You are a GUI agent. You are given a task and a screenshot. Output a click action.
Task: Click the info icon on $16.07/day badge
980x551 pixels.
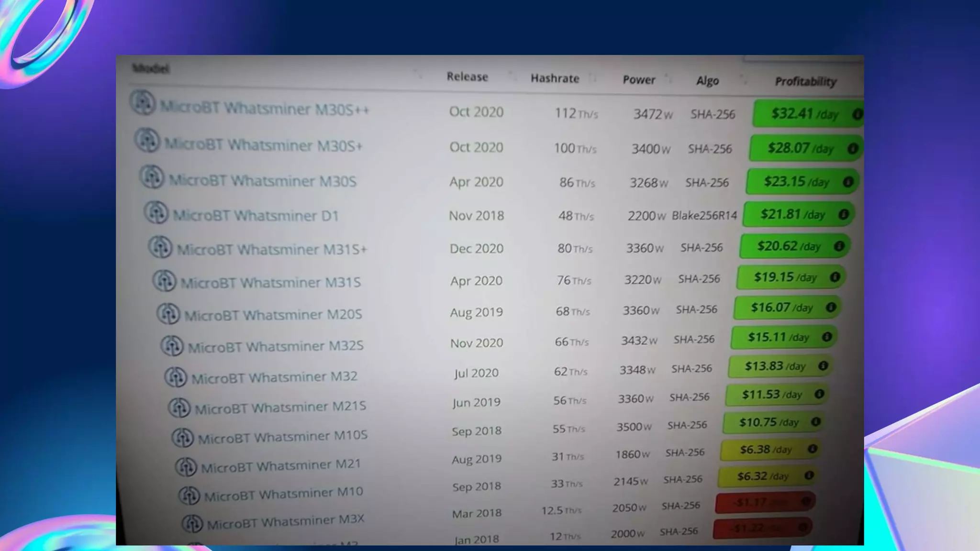click(x=831, y=307)
